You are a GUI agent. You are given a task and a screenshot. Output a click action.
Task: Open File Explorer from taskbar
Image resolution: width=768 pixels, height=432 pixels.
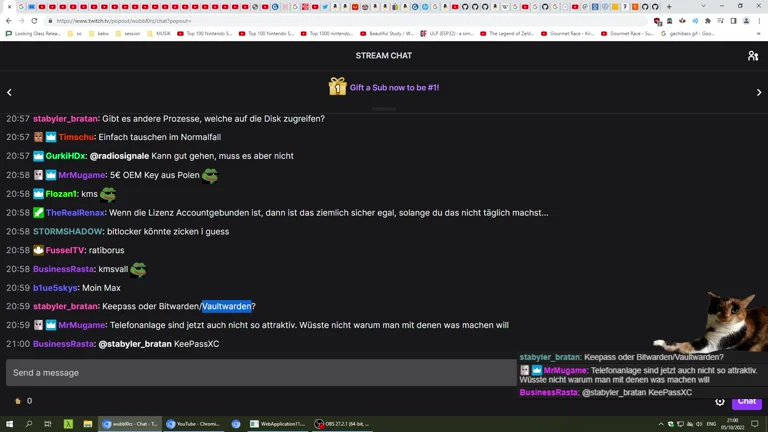[88, 424]
